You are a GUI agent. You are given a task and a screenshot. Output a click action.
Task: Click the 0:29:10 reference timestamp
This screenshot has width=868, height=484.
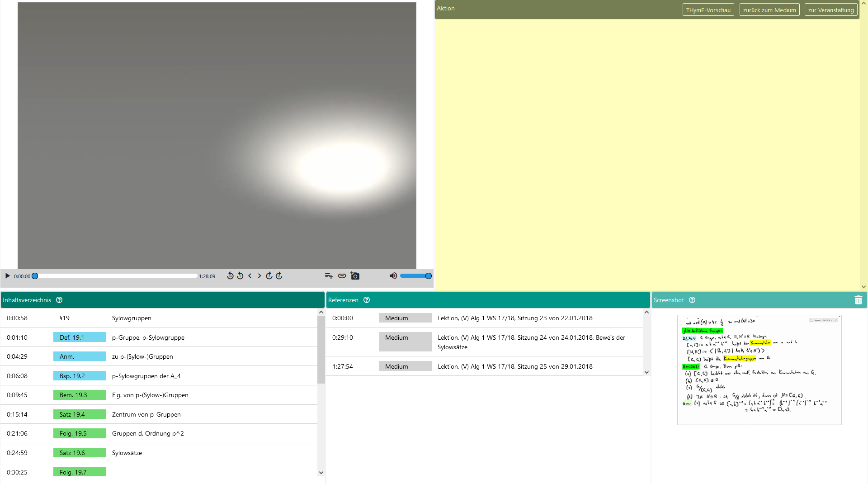(x=343, y=337)
